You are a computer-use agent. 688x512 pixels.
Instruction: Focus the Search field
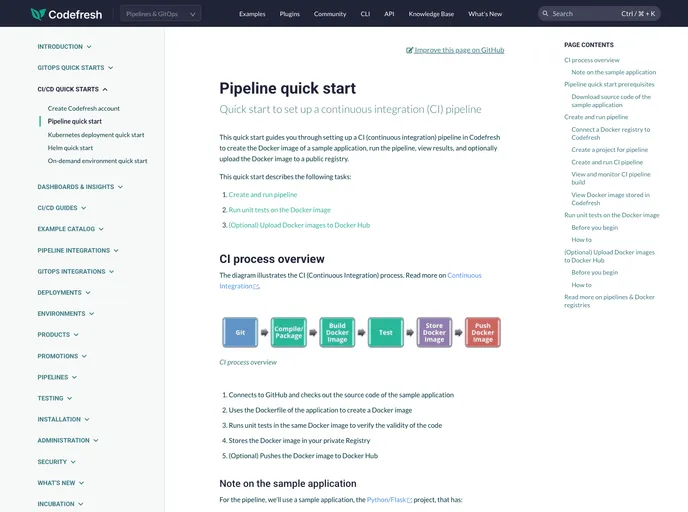click(x=599, y=14)
